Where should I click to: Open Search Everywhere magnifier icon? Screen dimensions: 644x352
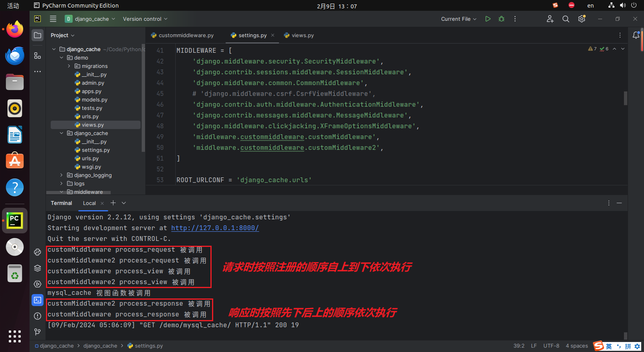point(566,19)
